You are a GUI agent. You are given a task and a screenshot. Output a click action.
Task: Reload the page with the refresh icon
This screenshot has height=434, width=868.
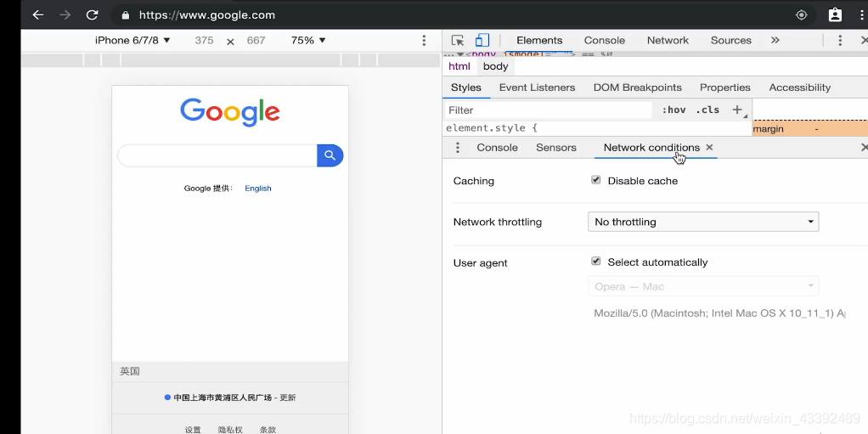pyautogui.click(x=92, y=15)
